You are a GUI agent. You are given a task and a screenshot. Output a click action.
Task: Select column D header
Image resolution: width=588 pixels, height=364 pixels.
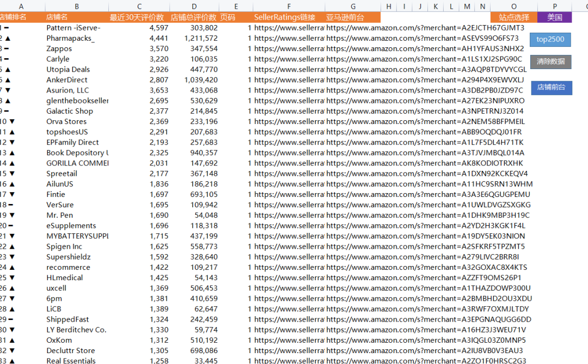(x=194, y=7)
